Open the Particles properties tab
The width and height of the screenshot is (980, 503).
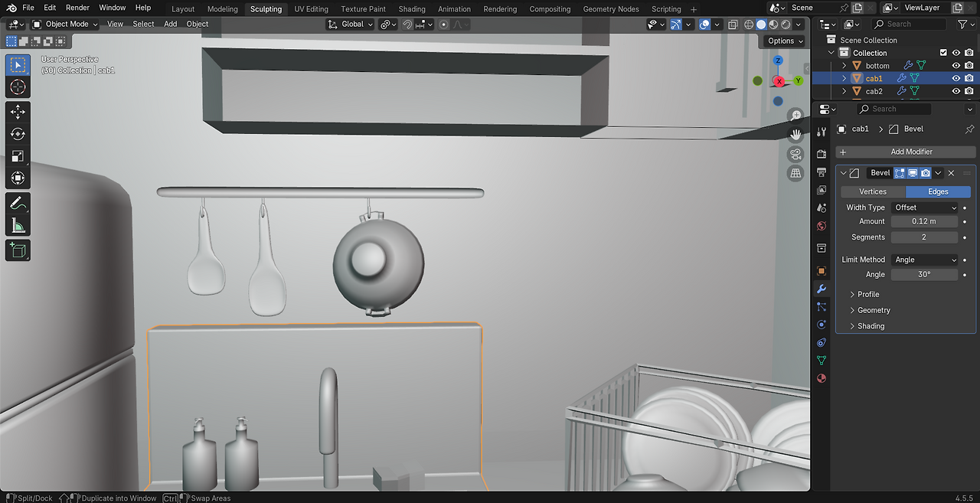(822, 306)
